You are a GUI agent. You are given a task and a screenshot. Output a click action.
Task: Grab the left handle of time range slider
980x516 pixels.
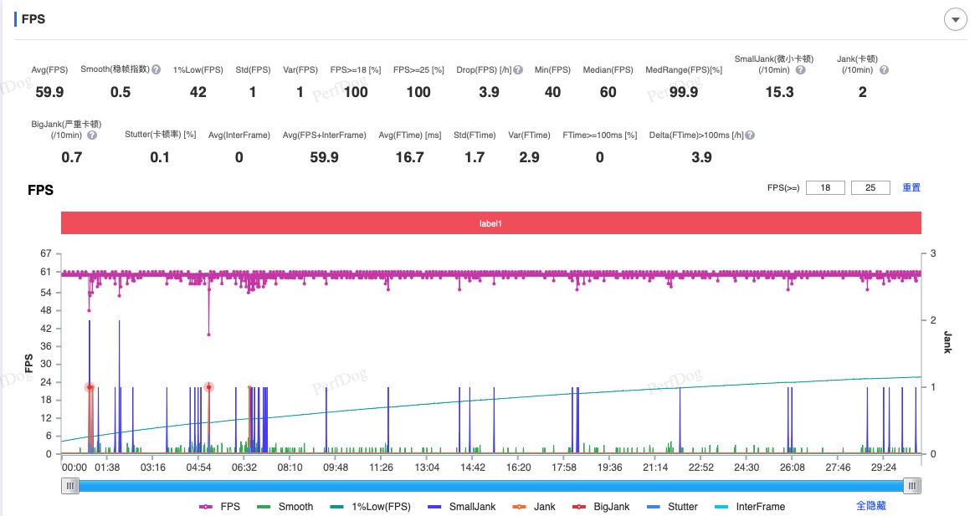(71, 486)
